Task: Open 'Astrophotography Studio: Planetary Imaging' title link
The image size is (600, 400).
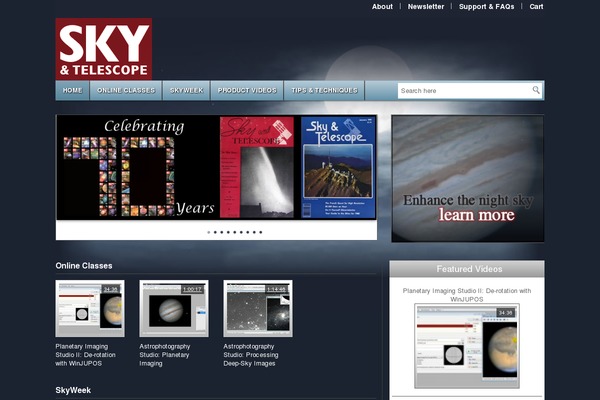Action: click(165, 355)
